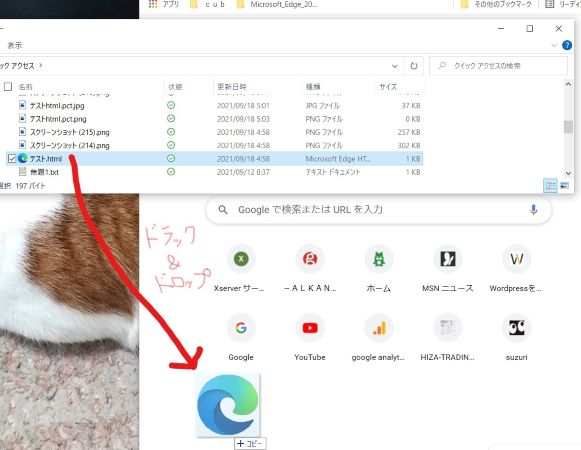Start voice search with microphone icon

[533, 209]
